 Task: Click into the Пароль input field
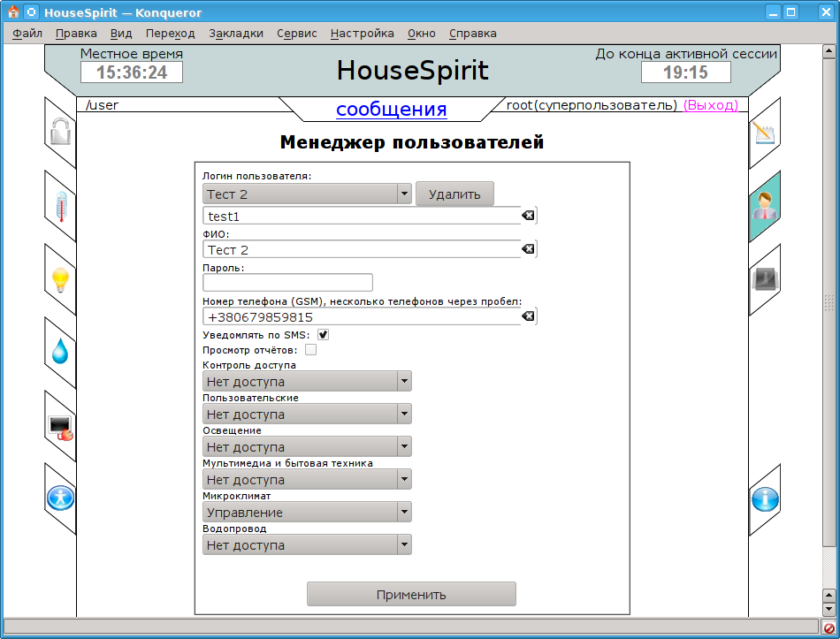click(x=287, y=283)
